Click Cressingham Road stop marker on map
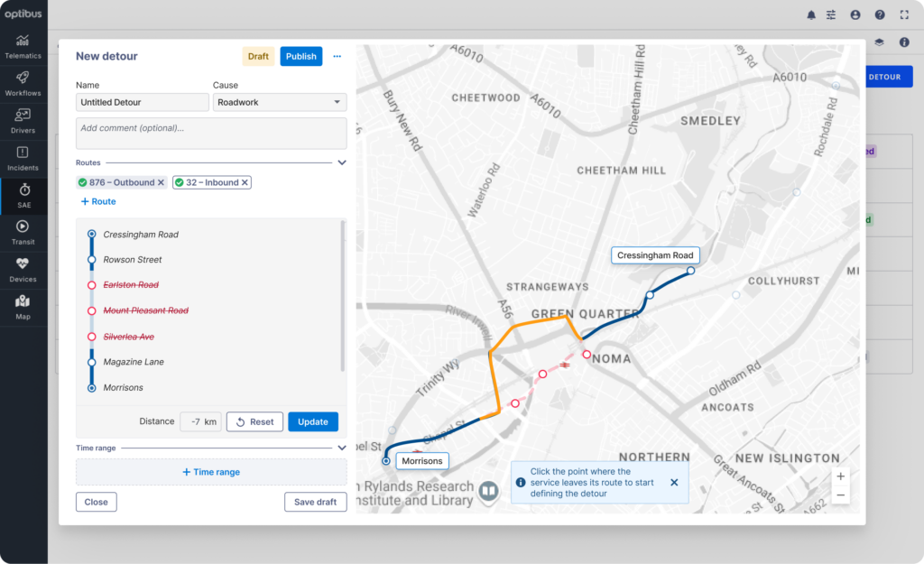The image size is (924, 564). pyautogui.click(x=690, y=271)
